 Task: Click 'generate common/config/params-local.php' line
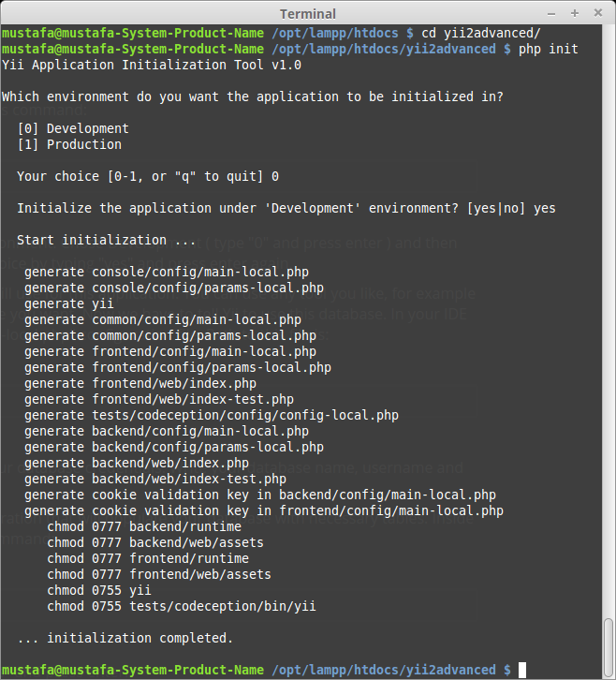click(x=170, y=335)
